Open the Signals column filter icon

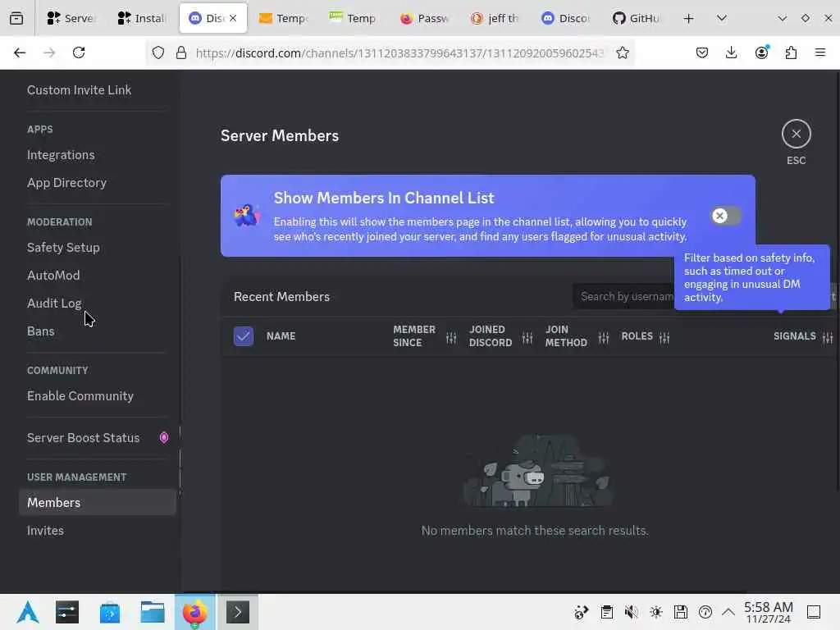828,337
